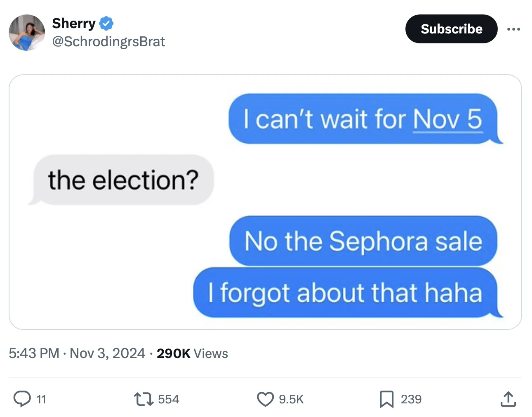The width and height of the screenshot is (532, 417).
Task: Click the underlined Nov 5 date in the message
Action: tap(447, 119)
